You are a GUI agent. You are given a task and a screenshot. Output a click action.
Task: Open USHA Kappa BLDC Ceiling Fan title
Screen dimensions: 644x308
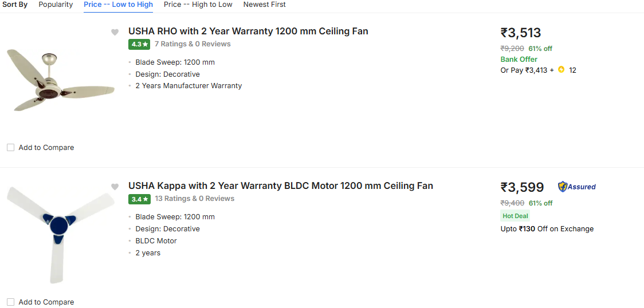pyautogui.click(x=280, y=186)
